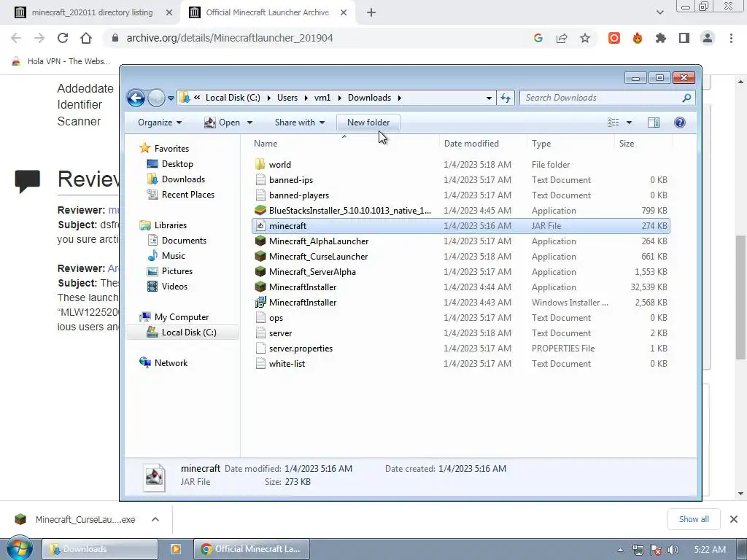This screenshot has width=747, height=560.
Task: Select My Computer in the sidebar
Action: coord(181,317)
